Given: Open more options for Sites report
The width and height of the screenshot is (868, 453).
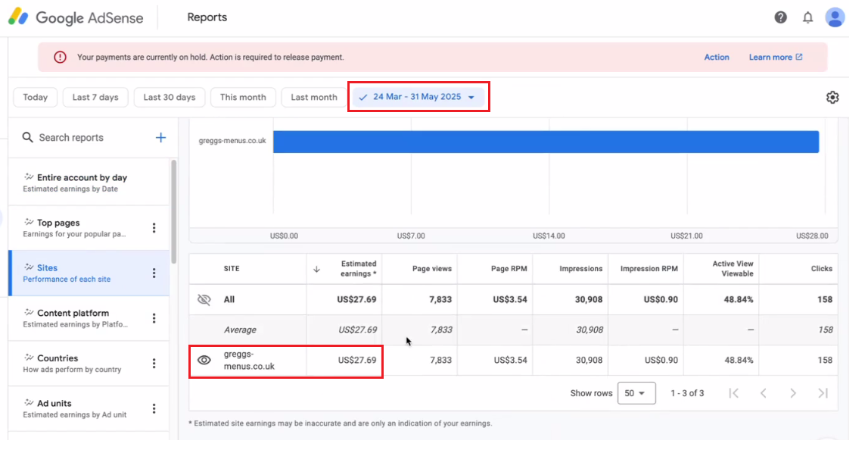Looking at the screenshot, I should pyautogui.click(x=154, y=273).
